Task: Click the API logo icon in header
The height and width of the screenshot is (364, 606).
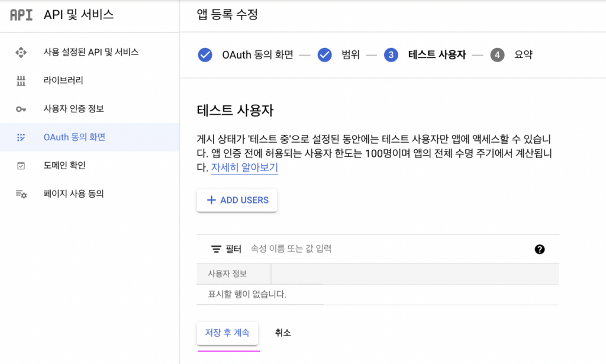Action: [21, 15]
